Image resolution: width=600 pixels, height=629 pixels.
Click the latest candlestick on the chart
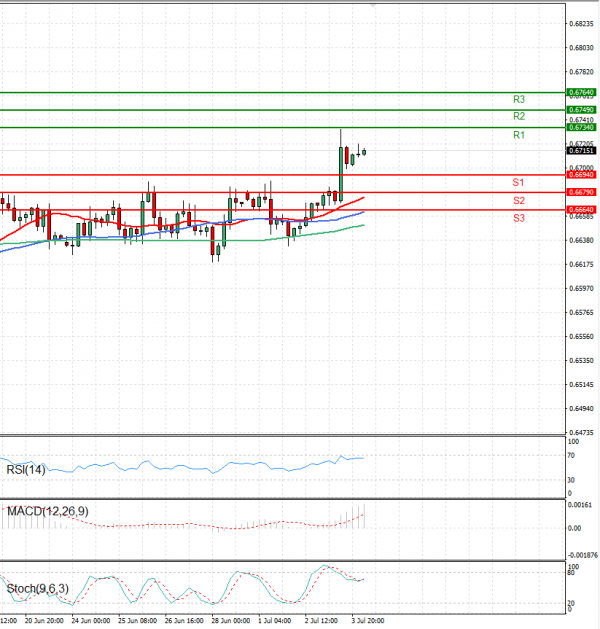[x=364, y=152]
